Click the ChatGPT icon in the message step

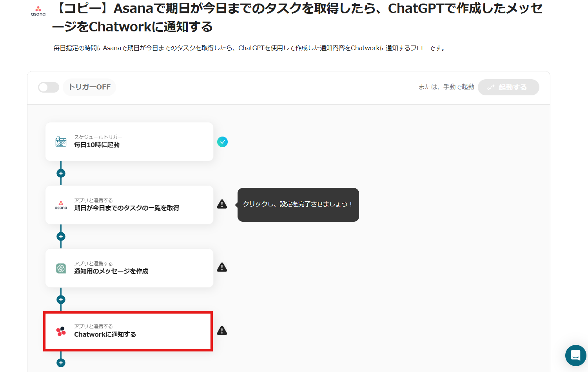pyautogui.click(x=61, y=268)
